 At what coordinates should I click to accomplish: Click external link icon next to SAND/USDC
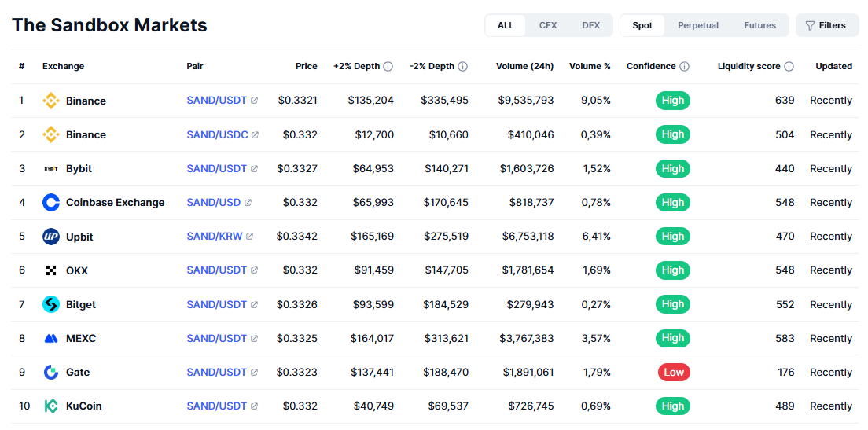(x=256, y=135)
